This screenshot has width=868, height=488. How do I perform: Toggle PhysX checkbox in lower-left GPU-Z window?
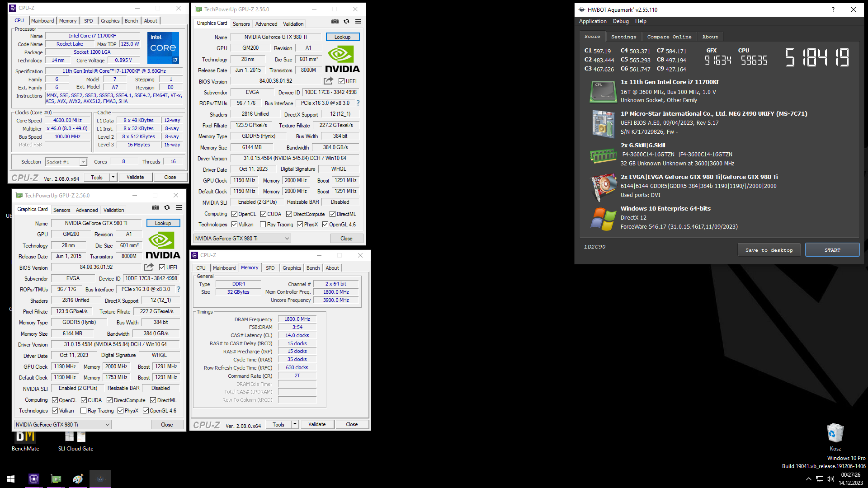120,411
